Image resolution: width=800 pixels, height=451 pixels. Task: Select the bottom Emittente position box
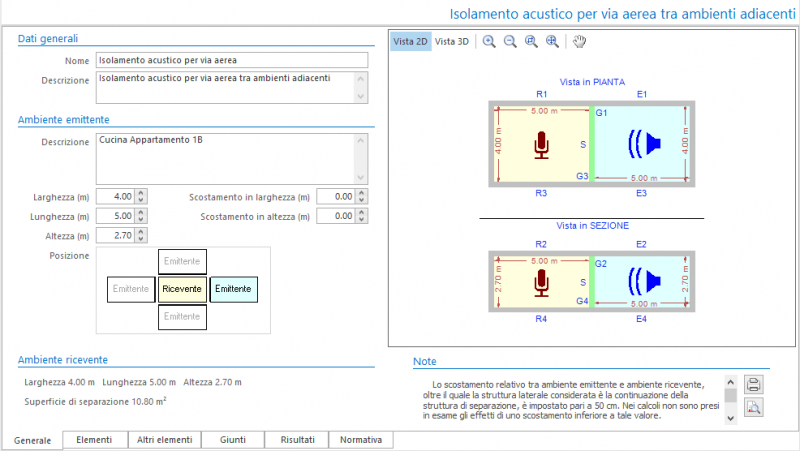click(x=182, y=317)
